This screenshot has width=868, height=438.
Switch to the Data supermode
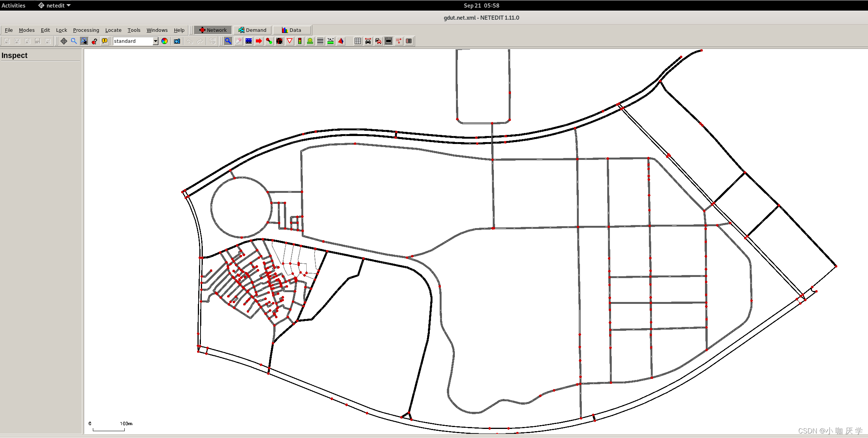[x=291, y=30]
